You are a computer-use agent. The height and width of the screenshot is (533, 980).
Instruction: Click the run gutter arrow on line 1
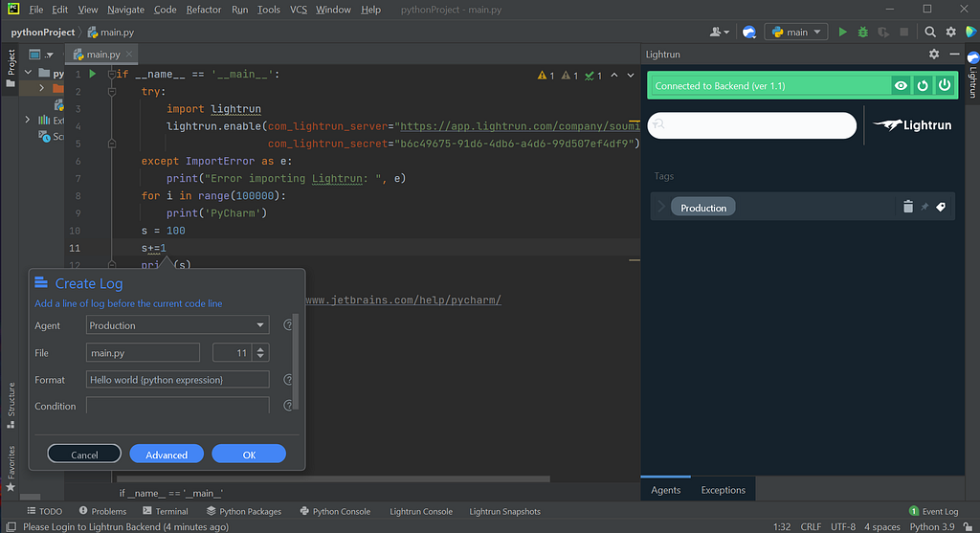coord(93,74)
